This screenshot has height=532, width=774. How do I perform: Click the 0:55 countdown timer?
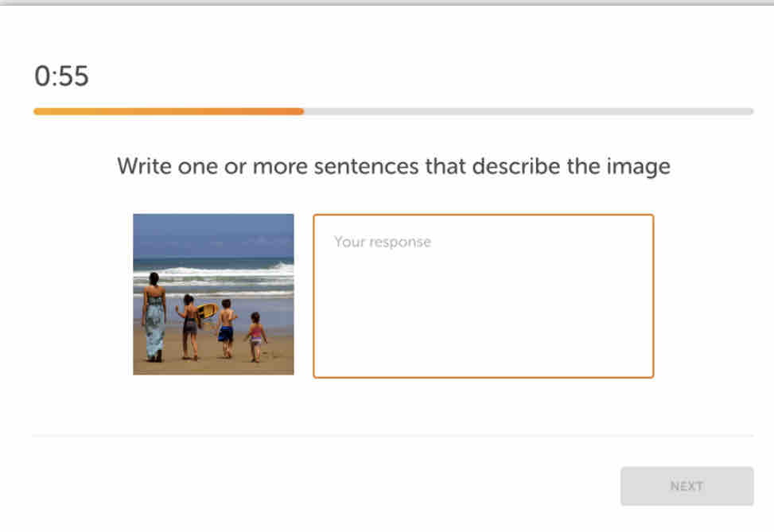61,76
